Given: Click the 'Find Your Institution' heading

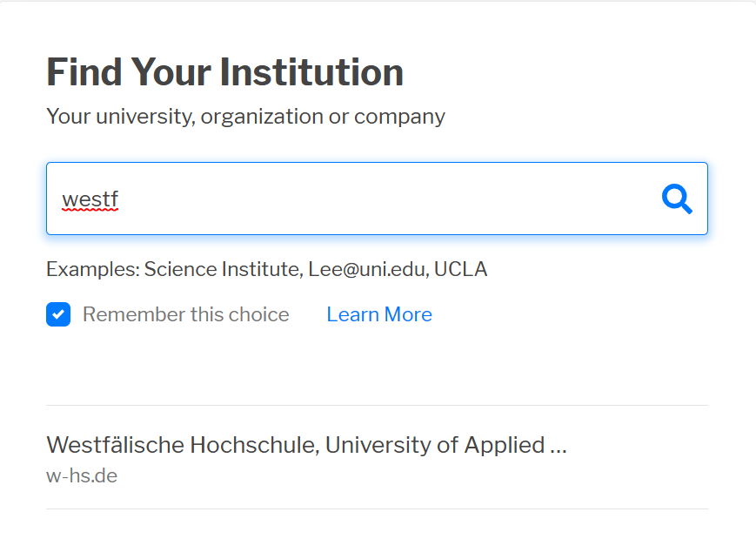Looking at the screenshot, I should pos(224,71).
